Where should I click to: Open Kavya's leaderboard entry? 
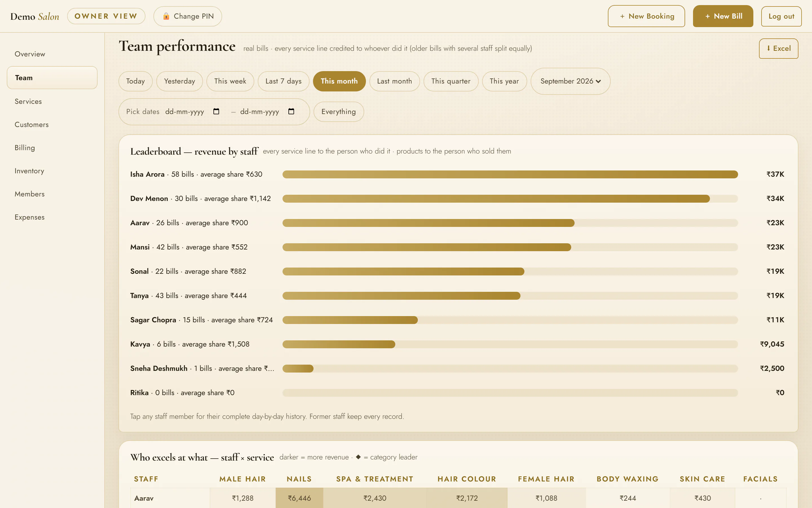[x=458, y=344]
